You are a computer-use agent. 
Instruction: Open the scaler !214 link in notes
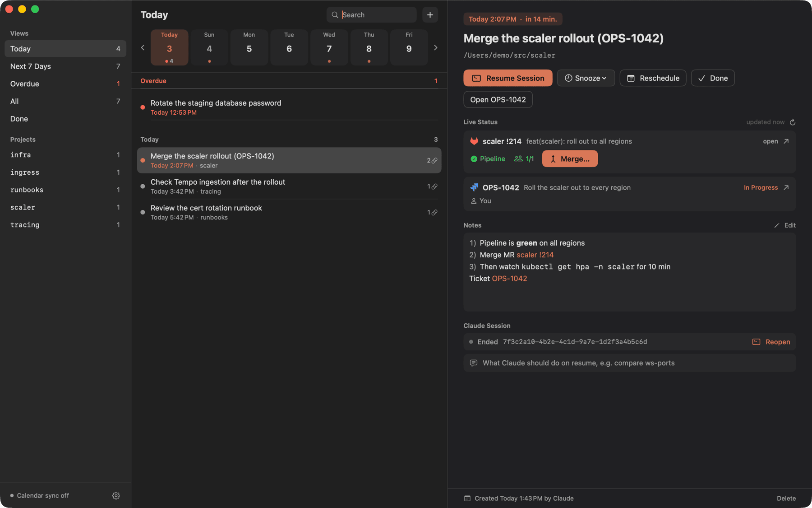point(535,255)
